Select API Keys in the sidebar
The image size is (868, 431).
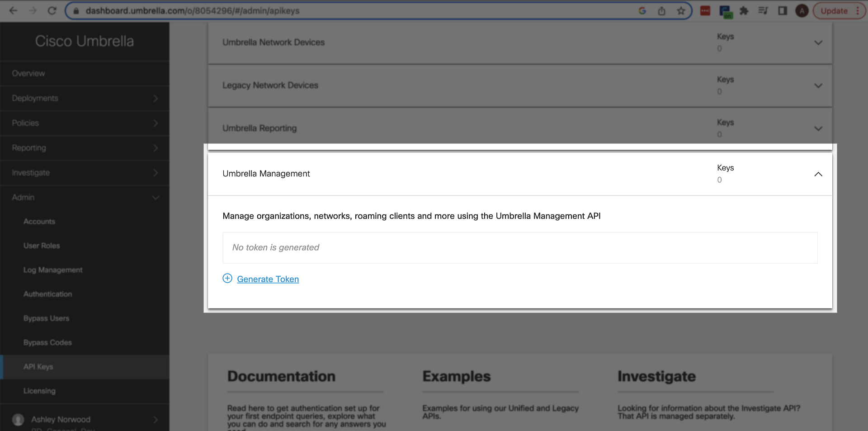[85, 367]
